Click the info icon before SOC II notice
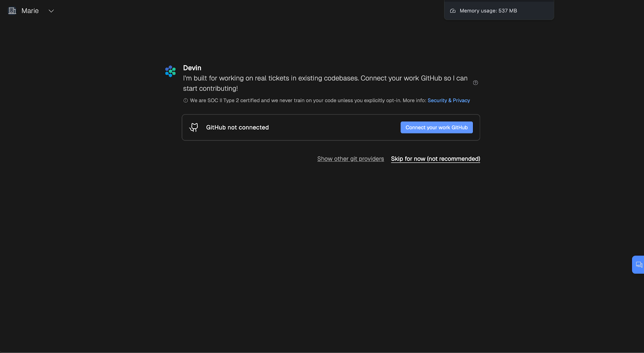This screenshot has height=353, width=644. (x=186, y=101)
